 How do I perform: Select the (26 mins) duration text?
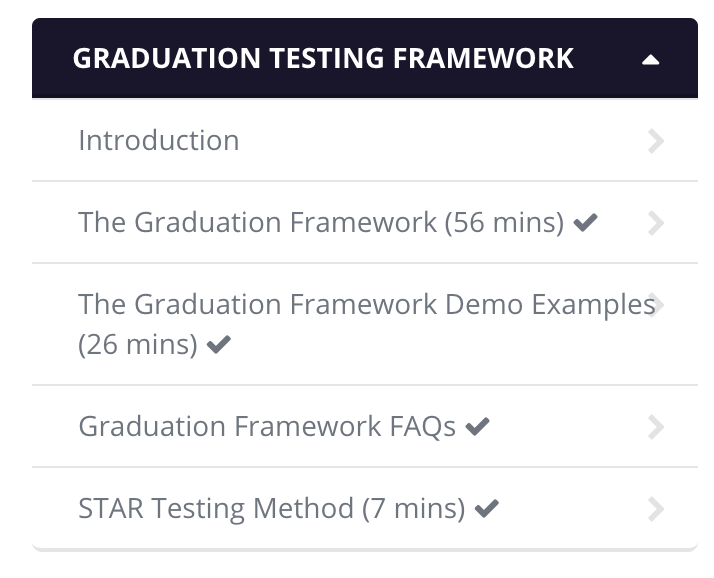pyautogui.click(x=138, y=344)
